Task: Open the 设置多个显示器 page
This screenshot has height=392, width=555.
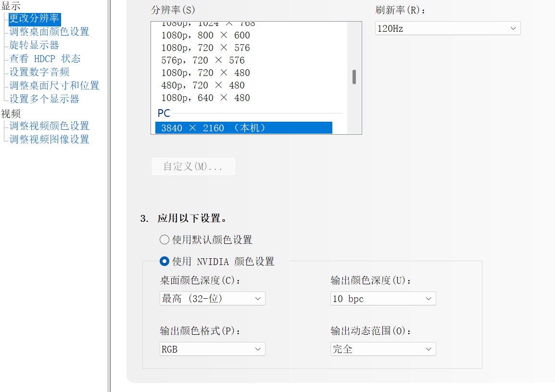Action: pos(44,99)
